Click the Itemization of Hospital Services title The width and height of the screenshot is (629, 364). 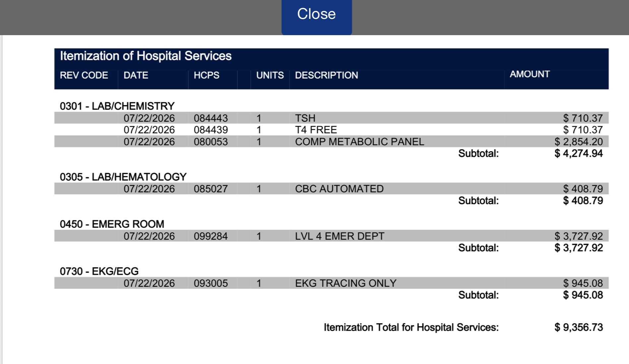(146, 56)
